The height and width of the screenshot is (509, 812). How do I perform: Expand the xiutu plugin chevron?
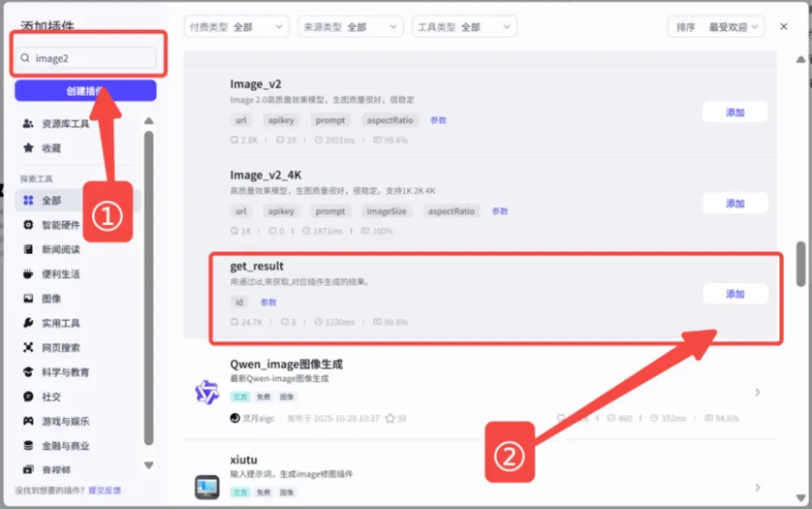coord(757,487)
